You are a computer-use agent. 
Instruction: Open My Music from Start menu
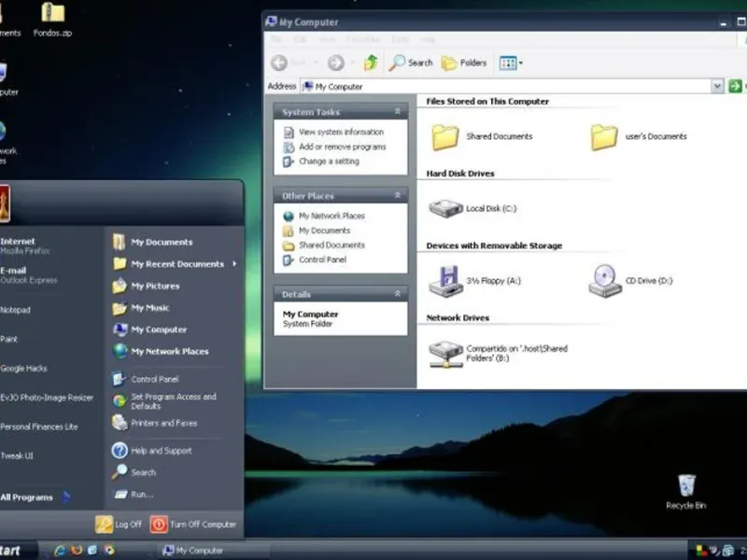tap(141, 308)
